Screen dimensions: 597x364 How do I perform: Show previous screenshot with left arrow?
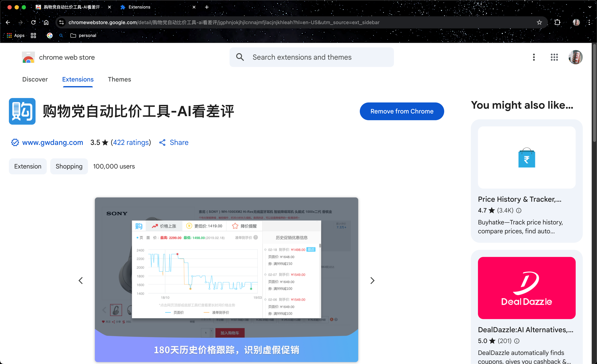coord(81,280)
